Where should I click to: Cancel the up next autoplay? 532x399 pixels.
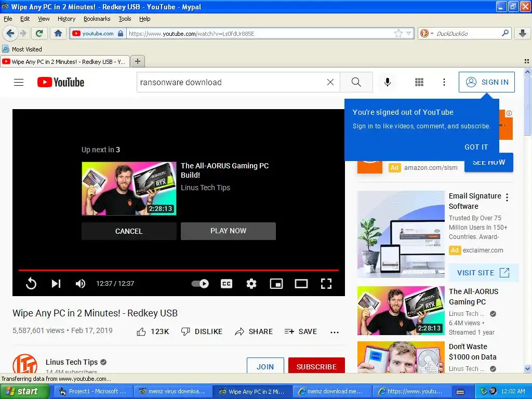(129, 231)
